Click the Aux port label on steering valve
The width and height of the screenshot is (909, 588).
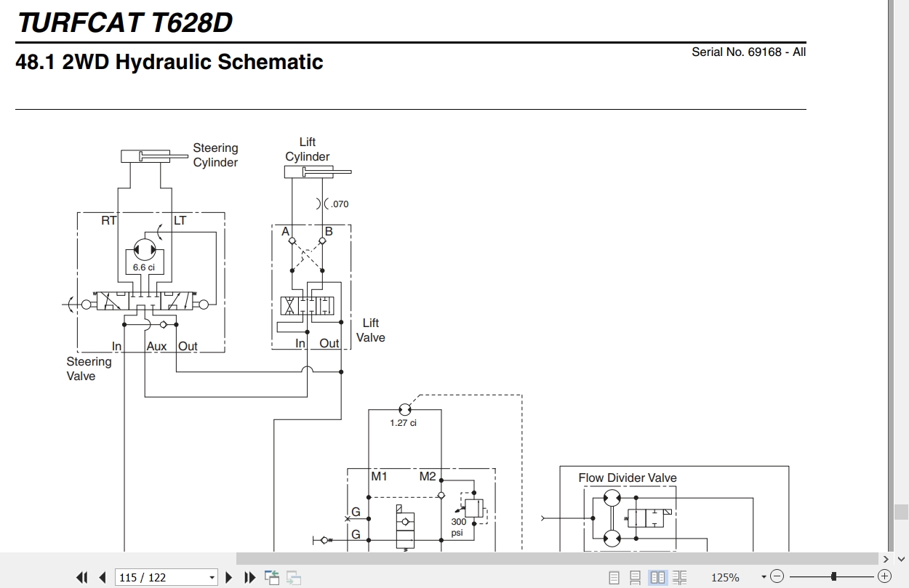[157, 347]
